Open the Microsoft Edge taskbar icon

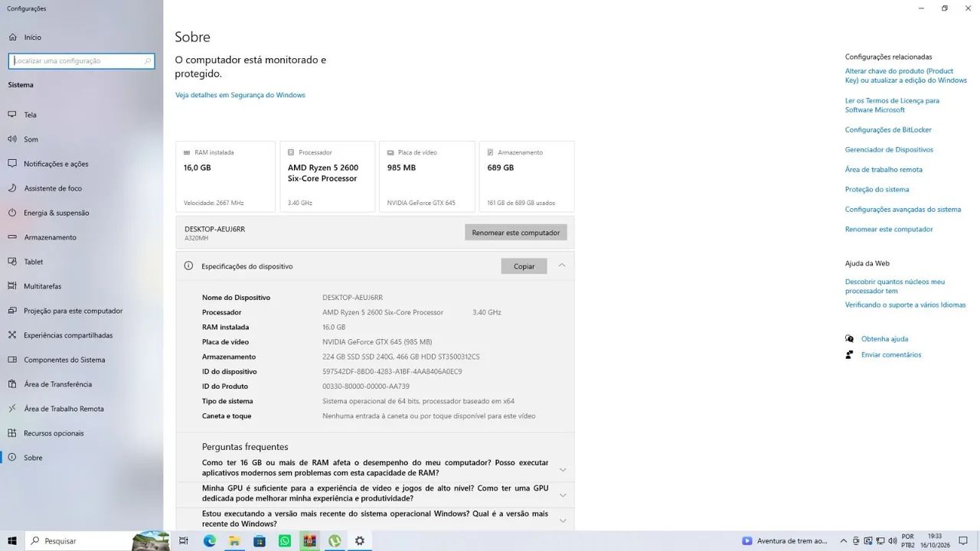(210, 540)
